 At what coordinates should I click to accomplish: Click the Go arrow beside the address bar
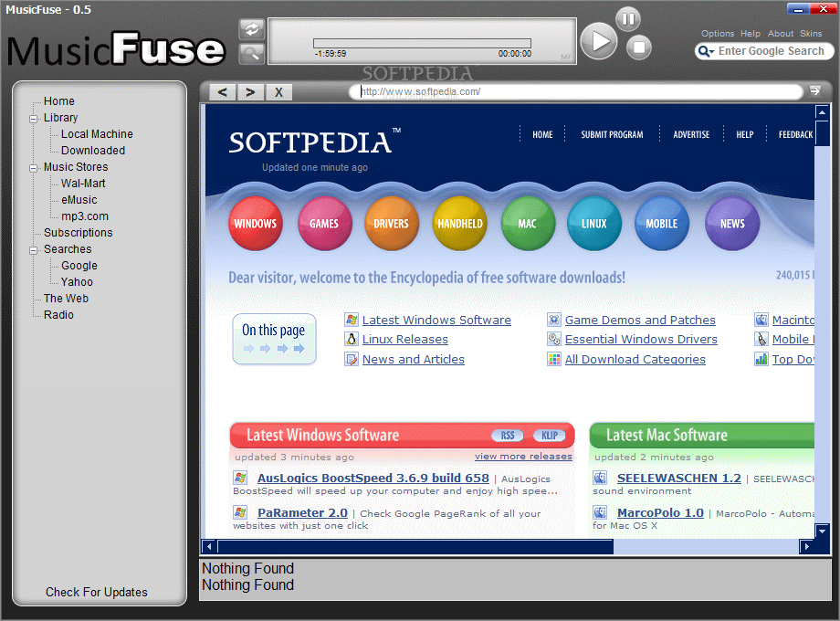pyautogui.click(x=814, y=91)
